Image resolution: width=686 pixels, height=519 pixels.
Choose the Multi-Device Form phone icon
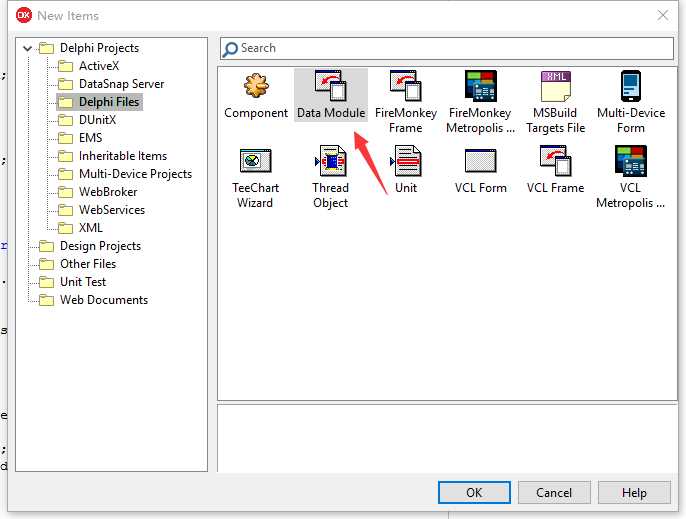[x=631, y=86]
